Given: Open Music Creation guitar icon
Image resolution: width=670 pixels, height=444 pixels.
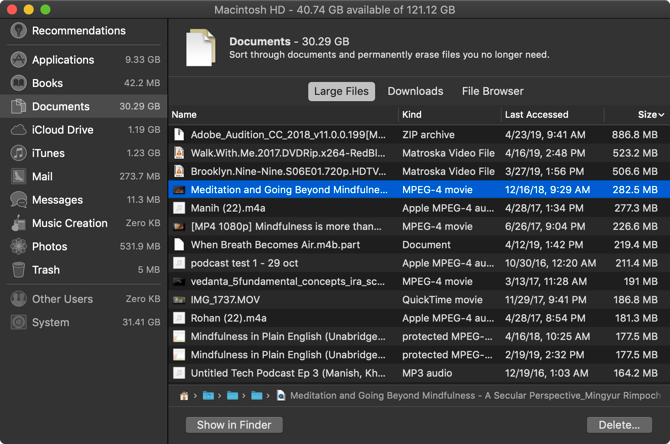Looking at the screenshot, I should 18,223.
